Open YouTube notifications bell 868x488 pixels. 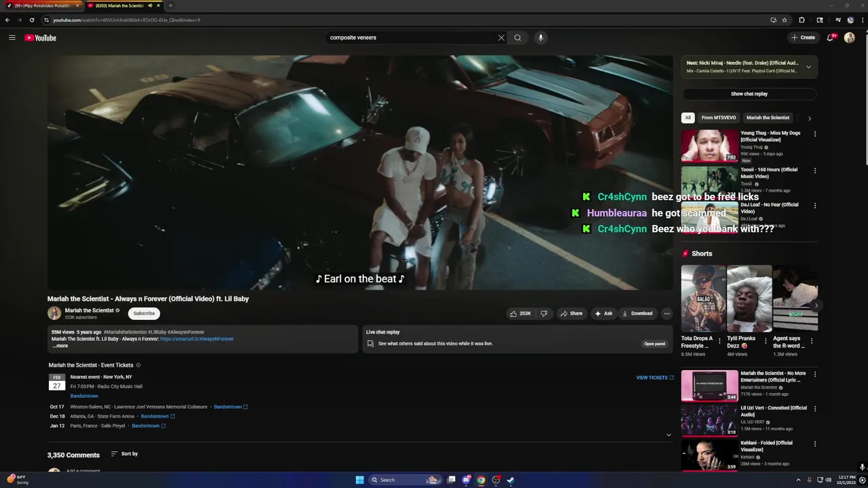click(x=830, y=38)
